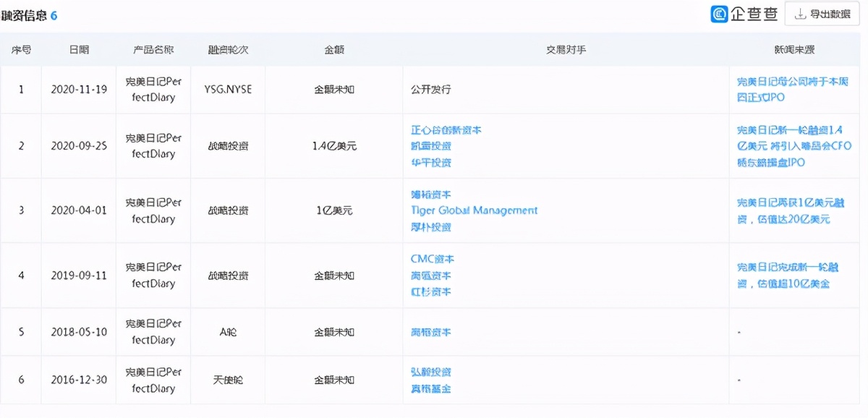868x418 pixels.
Task: Open the 红杉资本 investor link
Action: coord(431,291)
